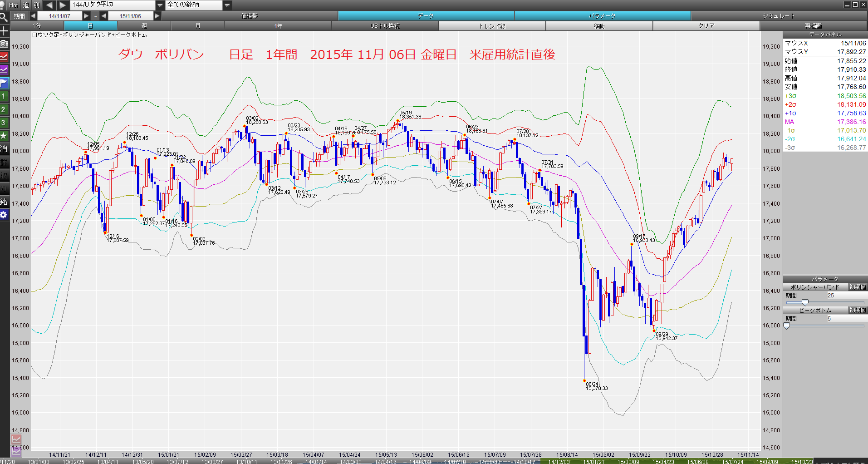Click the 銘 sidebar button
The image size is (868, 464).
[4, 202]
